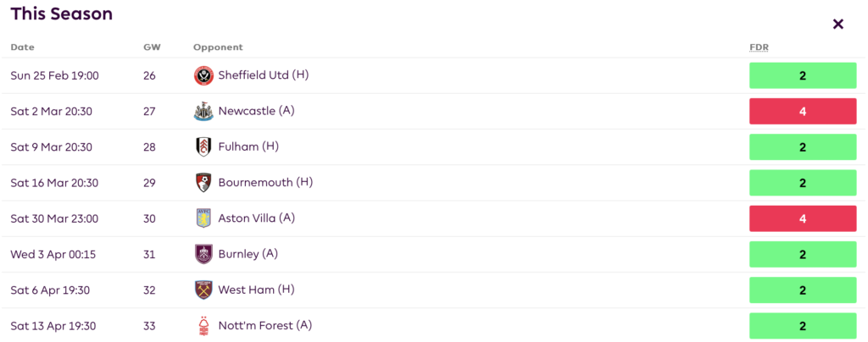The image size is (868, 342).
Task: Select the Fulham (H) opponent text
Action: [x=248, y=146]
